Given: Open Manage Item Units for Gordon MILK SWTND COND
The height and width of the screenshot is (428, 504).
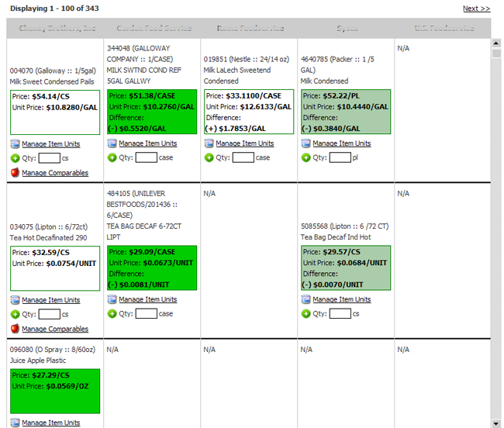Looking at the screenshot, I should (x=148, y=143).
